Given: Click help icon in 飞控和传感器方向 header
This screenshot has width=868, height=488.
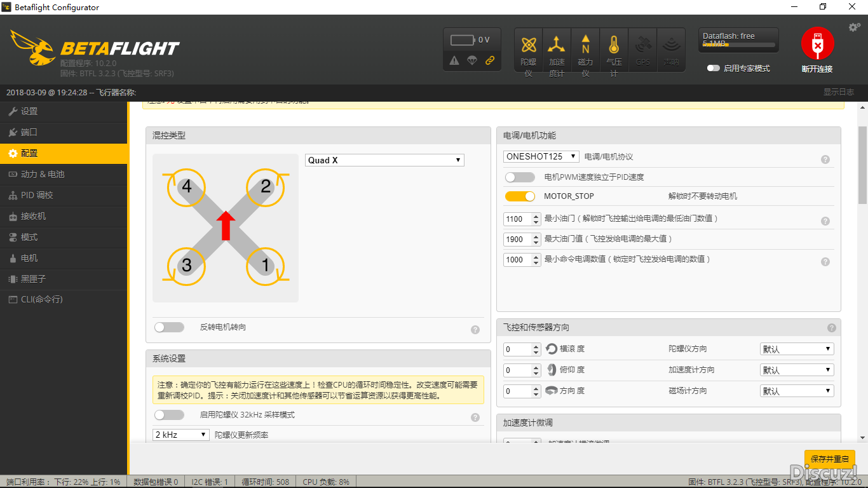Looking at the screenshot, I should [832, 328].
